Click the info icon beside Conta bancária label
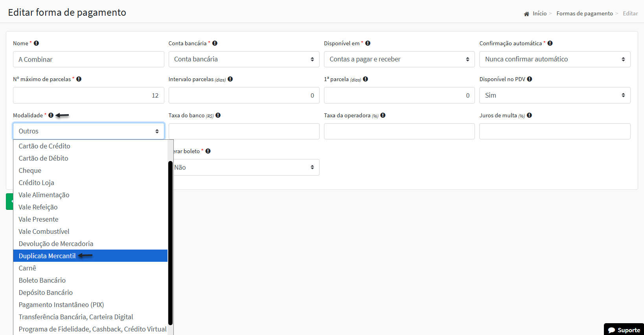 pos(215,43)
